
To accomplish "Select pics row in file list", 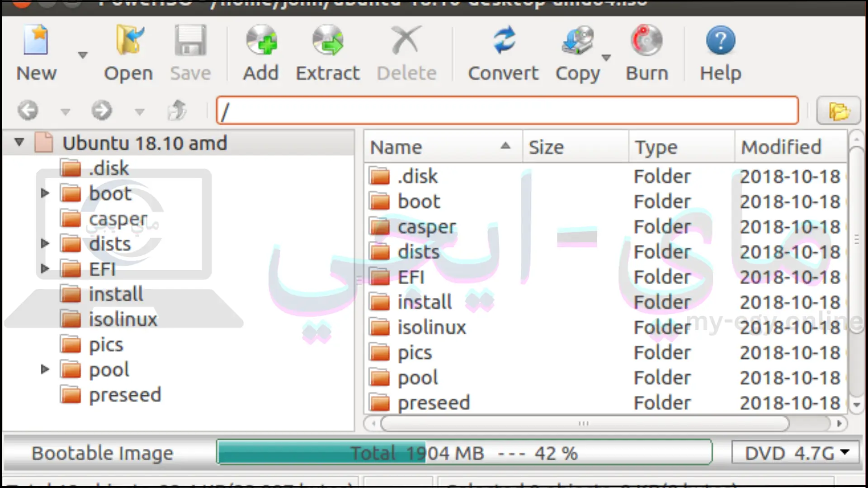I will (x=605, y=352).
